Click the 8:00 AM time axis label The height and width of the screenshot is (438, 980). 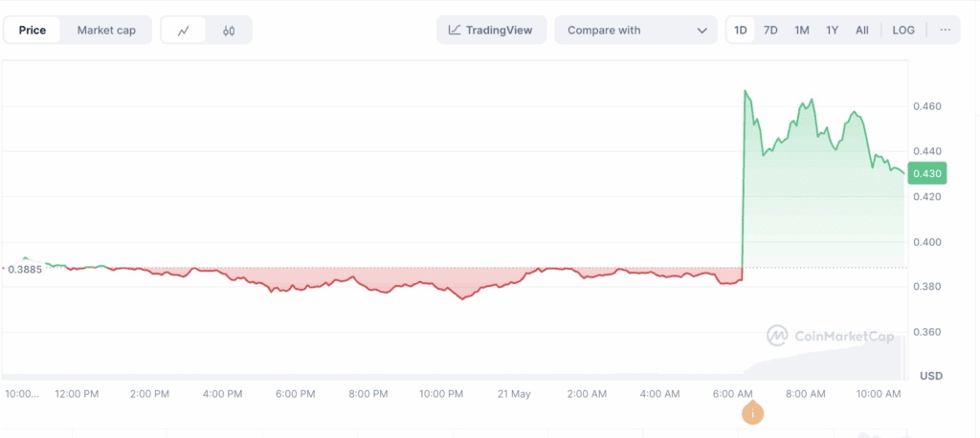(x=806, y=394)
